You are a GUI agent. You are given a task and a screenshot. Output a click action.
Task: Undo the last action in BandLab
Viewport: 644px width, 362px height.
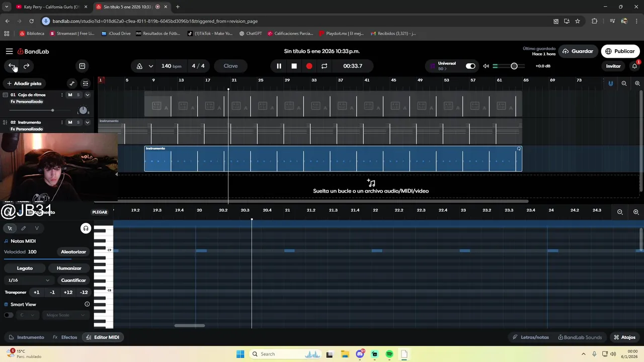(12, 66)
